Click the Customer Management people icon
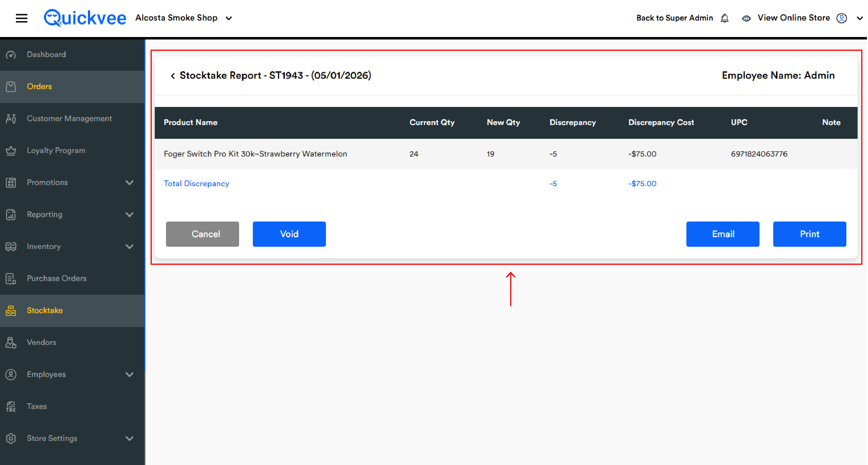 click(11, 119)
